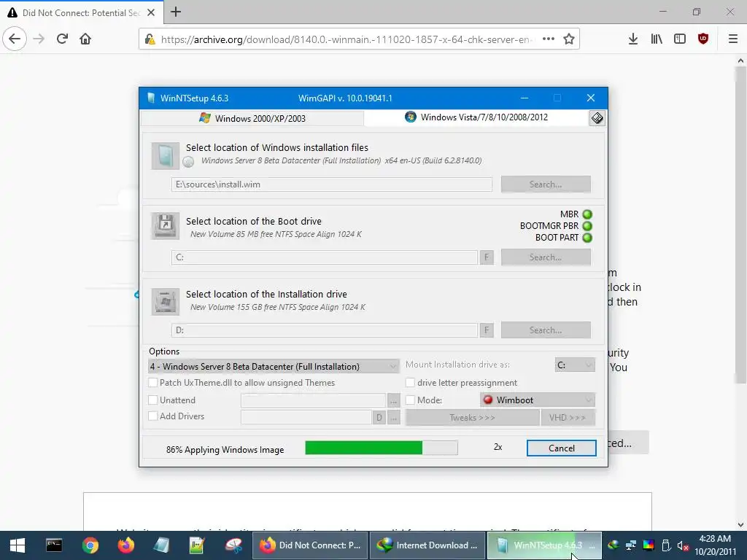Close the Did Not Connect tab
The image size is (747, 560).
tap(150, 12)
